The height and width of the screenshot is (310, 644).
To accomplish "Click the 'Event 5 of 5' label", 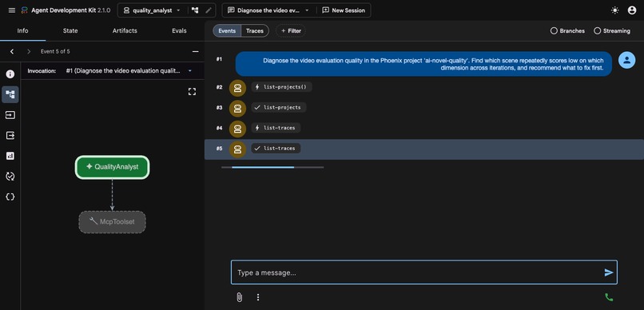I will (55, 51).
